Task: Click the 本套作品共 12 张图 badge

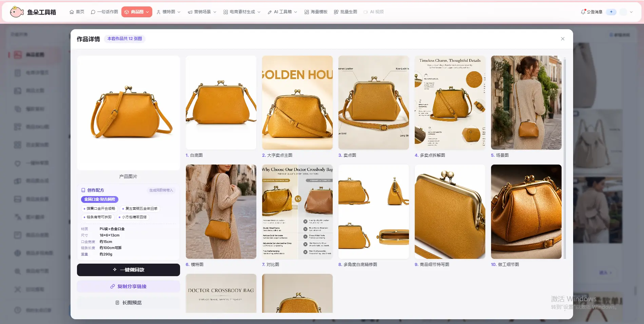Action: tap(125, 39)
